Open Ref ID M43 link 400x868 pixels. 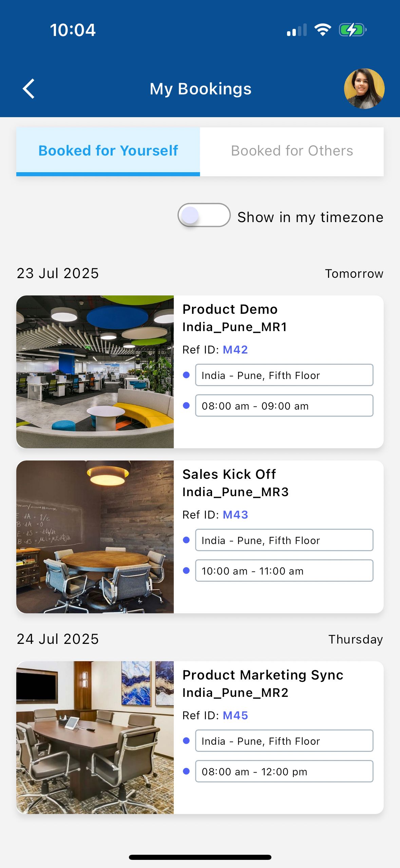(x=235, y=514)
